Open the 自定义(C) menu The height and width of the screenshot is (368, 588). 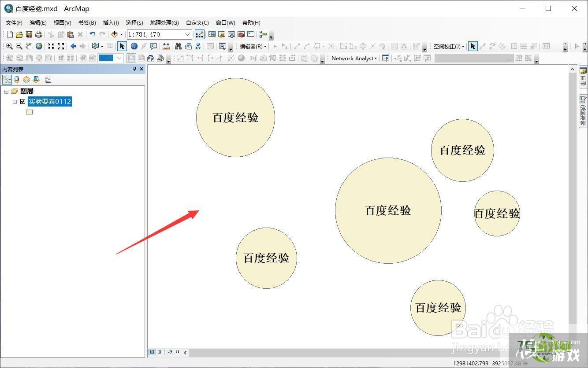point(197,22)
